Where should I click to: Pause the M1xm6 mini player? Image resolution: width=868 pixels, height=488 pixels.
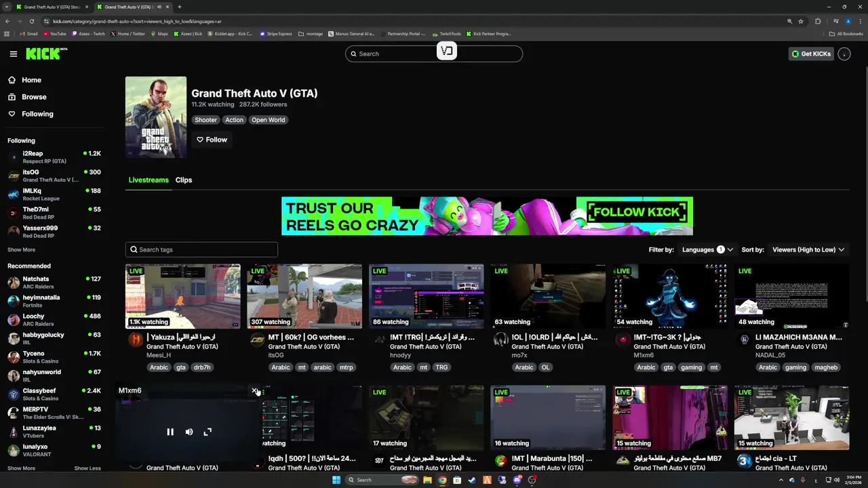pos(170,432)
